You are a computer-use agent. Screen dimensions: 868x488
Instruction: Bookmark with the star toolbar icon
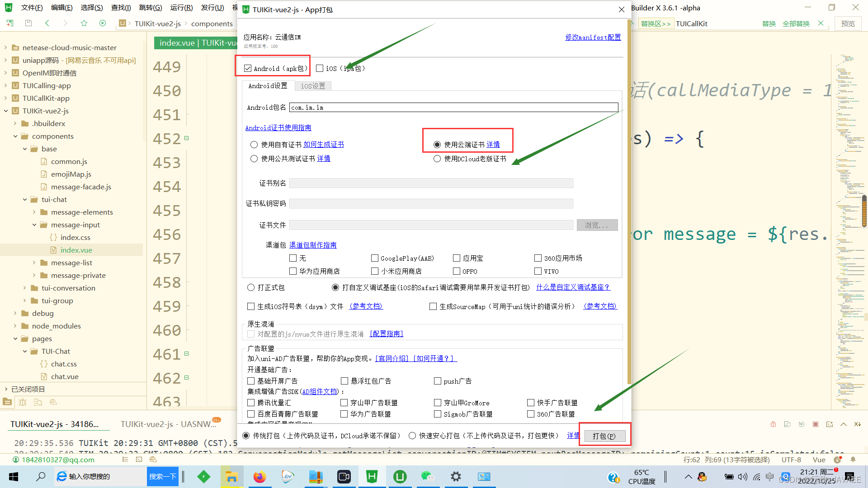(84, 23)
